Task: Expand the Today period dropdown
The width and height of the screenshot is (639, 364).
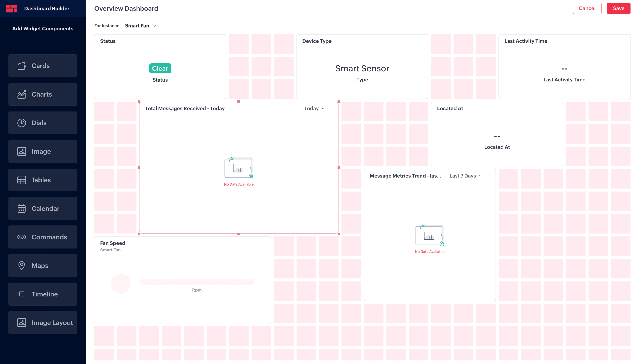Action: [314, 108]
